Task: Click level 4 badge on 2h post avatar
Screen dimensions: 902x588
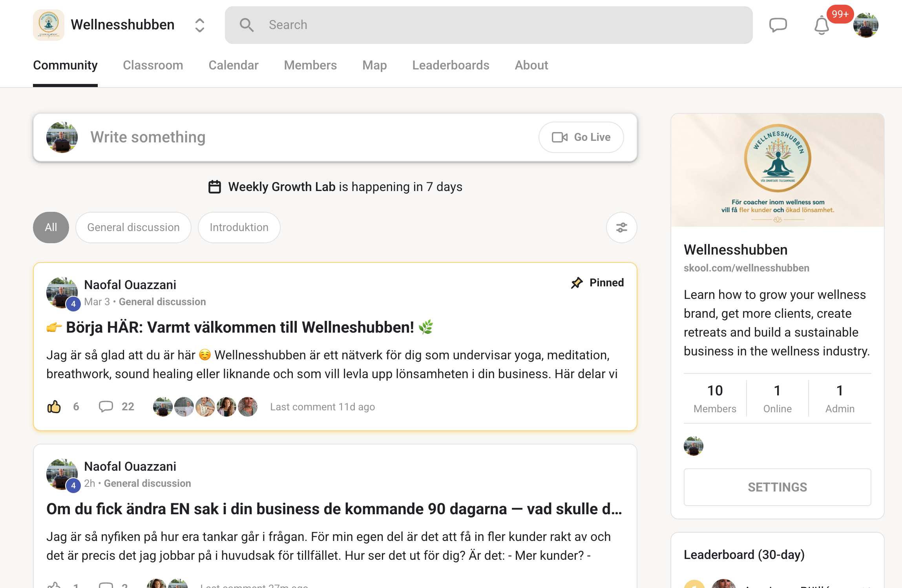Action: pos(73,485)
